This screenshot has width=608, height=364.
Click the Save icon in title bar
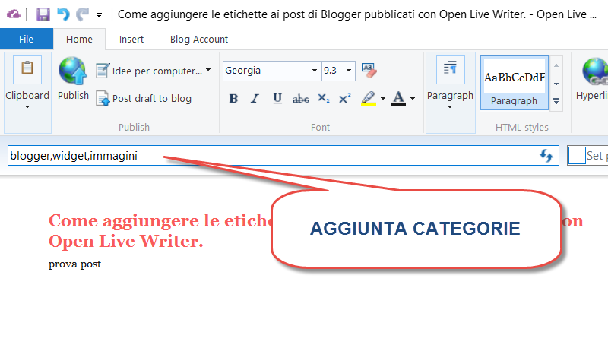[43, 14]
